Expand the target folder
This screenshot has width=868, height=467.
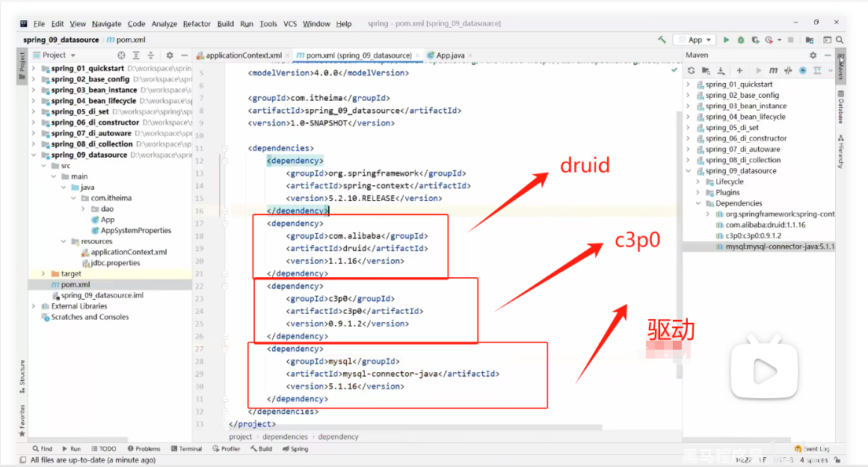[x=43, y=274]
